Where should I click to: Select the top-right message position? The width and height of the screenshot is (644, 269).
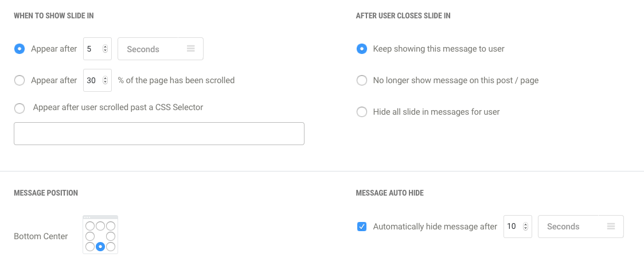(111, 226)
